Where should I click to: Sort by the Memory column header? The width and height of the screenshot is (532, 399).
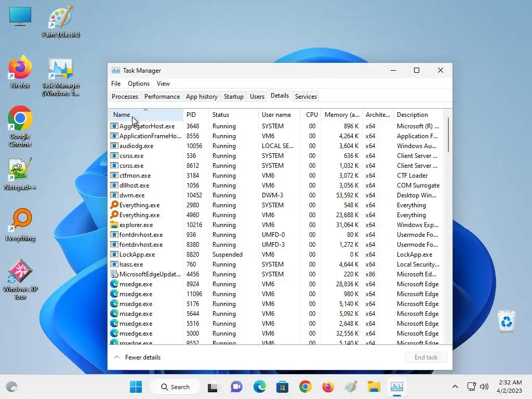(x=342, y=115)
